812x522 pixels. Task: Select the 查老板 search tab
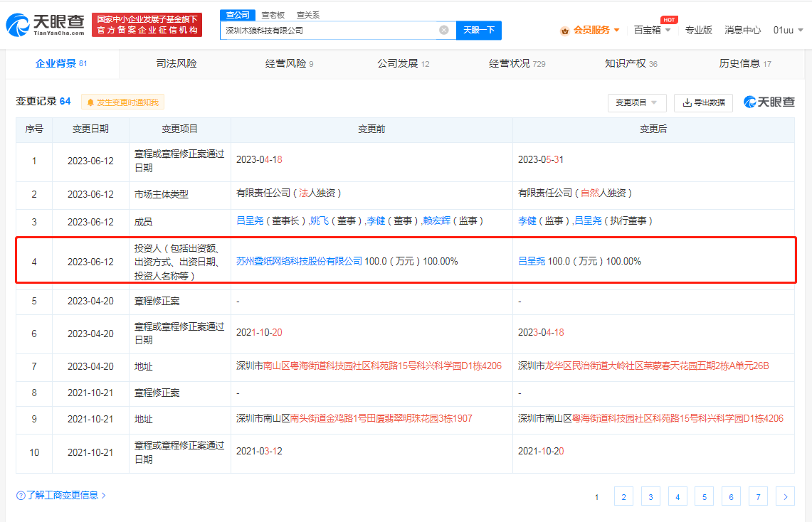(x=273, y=15)
